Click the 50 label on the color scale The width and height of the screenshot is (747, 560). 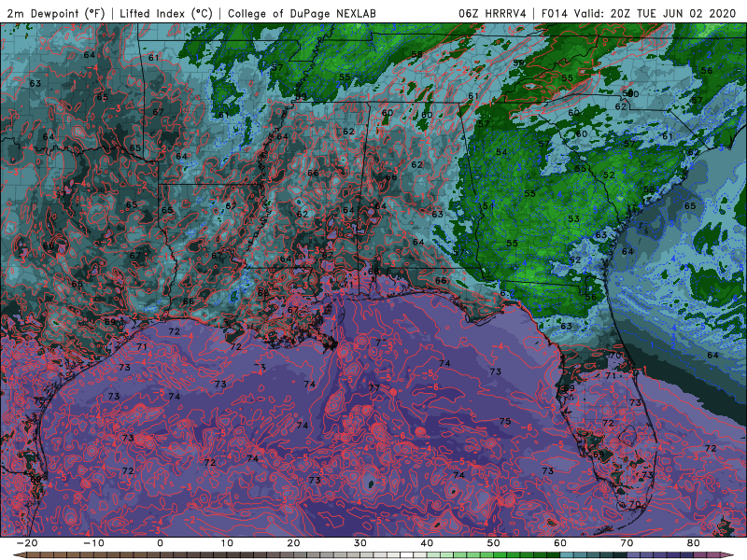(494, 543)
